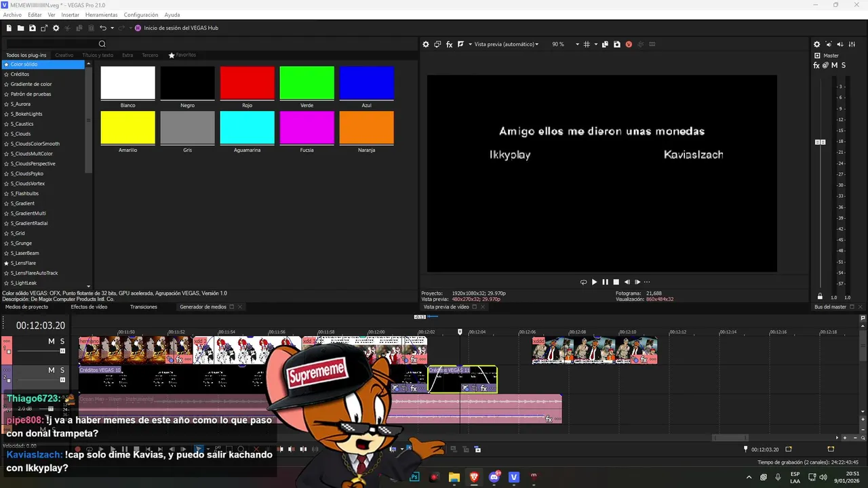Viewport: 868px width, 488px height.
Task: Click the Undo arrow
Action: [x=103, y=28]
